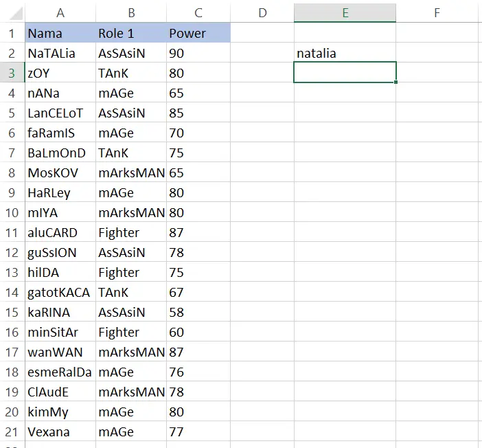Select cell containing 'mIYA'
The image size is (482, 448).
[60, 212]
